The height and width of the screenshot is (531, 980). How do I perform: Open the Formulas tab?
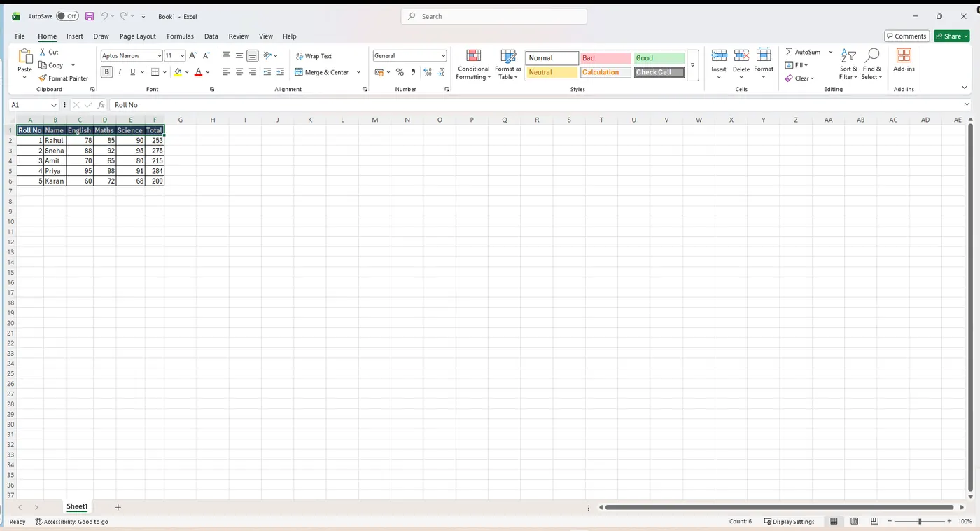click(180, 36)
